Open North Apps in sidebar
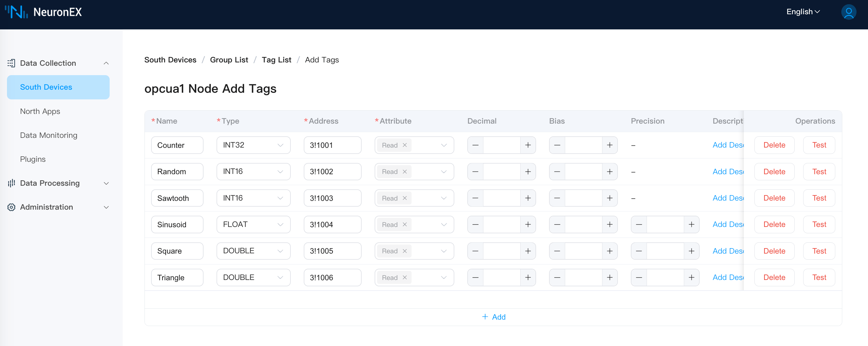This screenshot has height=346, width=868. pyautogui.click(x=40, y=111)
